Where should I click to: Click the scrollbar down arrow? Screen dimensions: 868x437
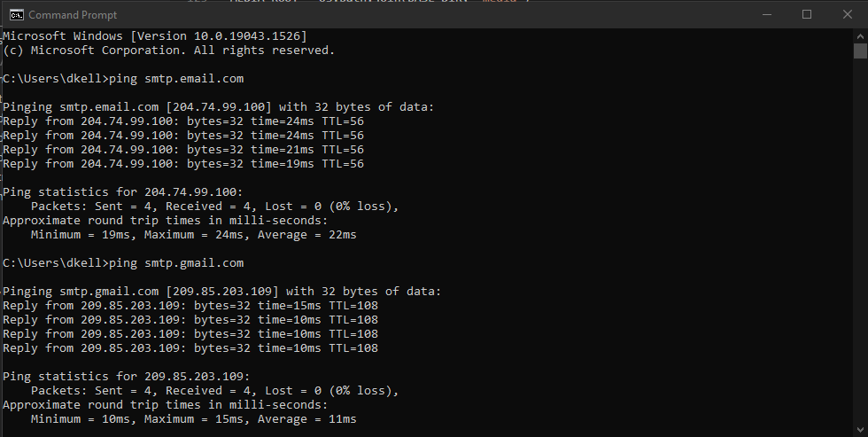[x=860, y=430]
